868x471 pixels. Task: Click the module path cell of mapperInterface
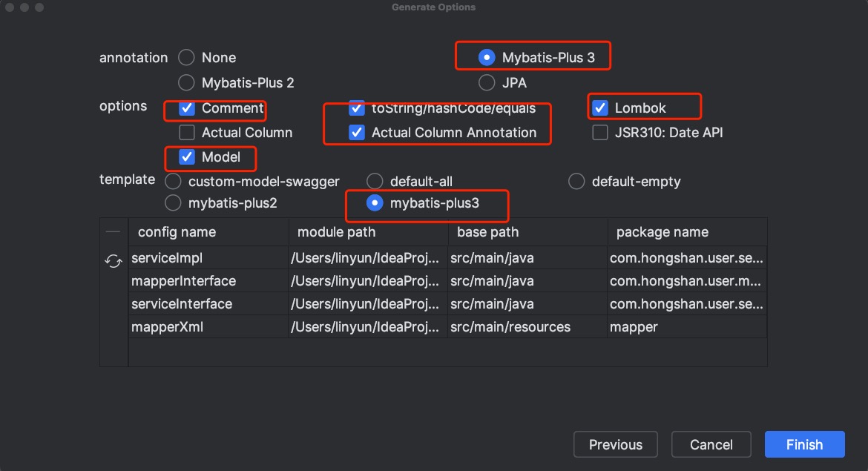pos(368,281)
